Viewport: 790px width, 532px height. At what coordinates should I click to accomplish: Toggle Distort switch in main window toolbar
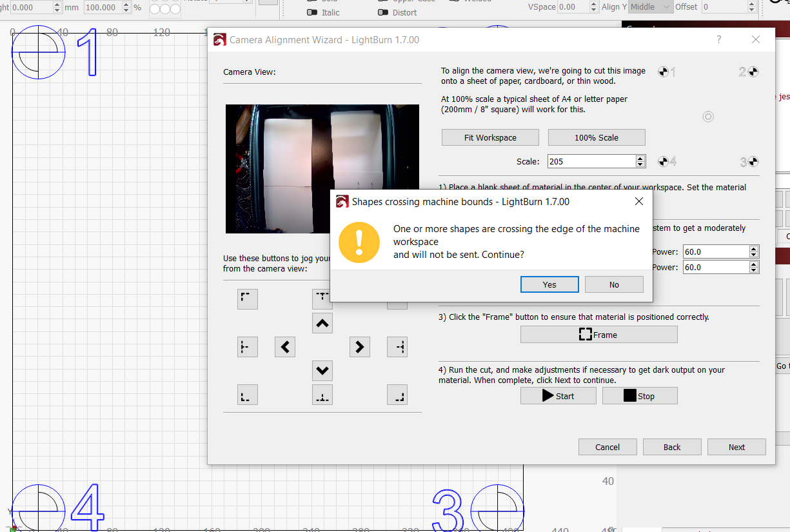(x=383, y=12)
